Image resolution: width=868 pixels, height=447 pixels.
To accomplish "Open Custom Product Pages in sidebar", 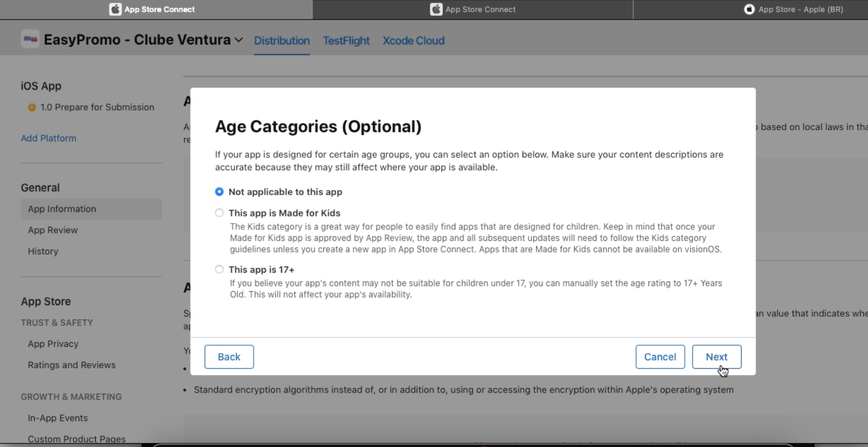I will (76, 439).
